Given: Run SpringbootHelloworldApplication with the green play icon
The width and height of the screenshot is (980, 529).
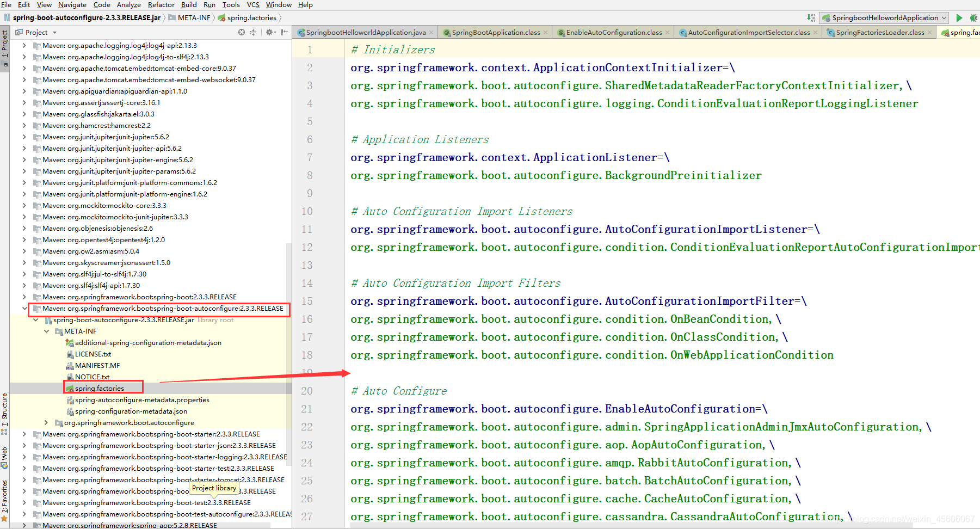Looking at the screenshot, I should point(959,18).
